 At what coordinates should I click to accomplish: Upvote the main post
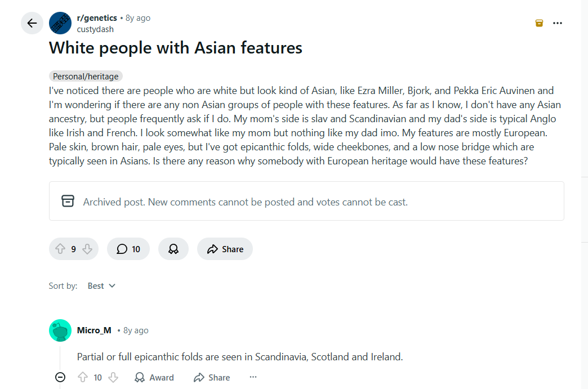click(x=60, y=249)
